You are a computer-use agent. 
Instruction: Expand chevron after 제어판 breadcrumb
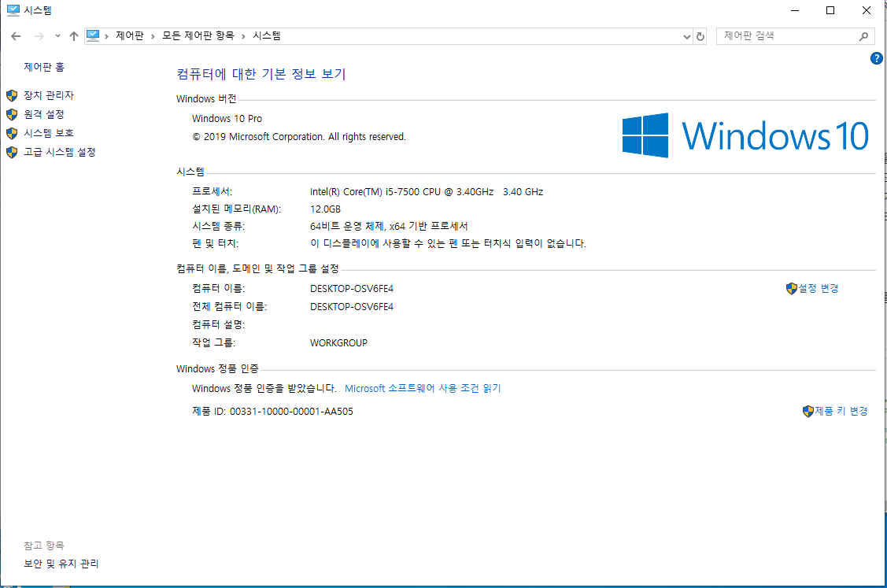pyautogui.click(x=153, y=36)
